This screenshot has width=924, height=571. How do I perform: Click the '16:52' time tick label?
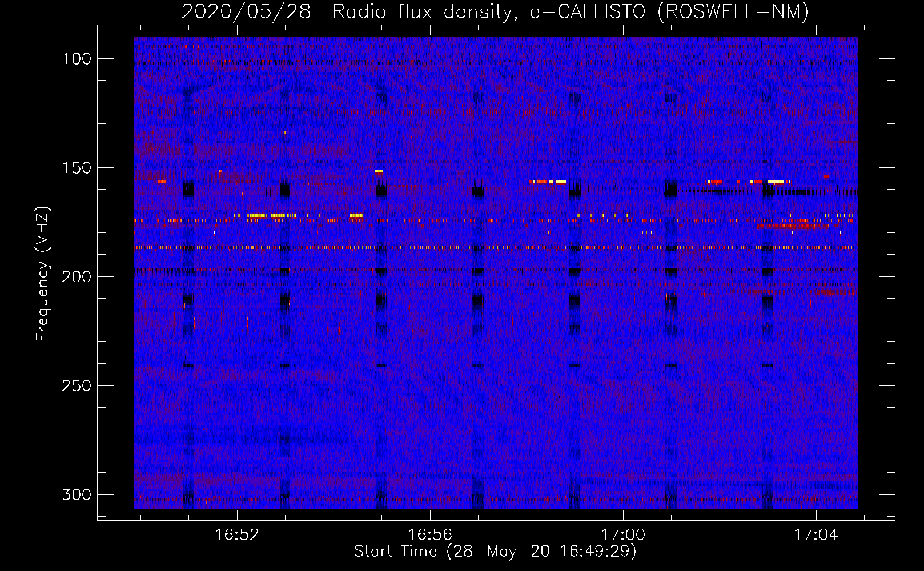237,535
